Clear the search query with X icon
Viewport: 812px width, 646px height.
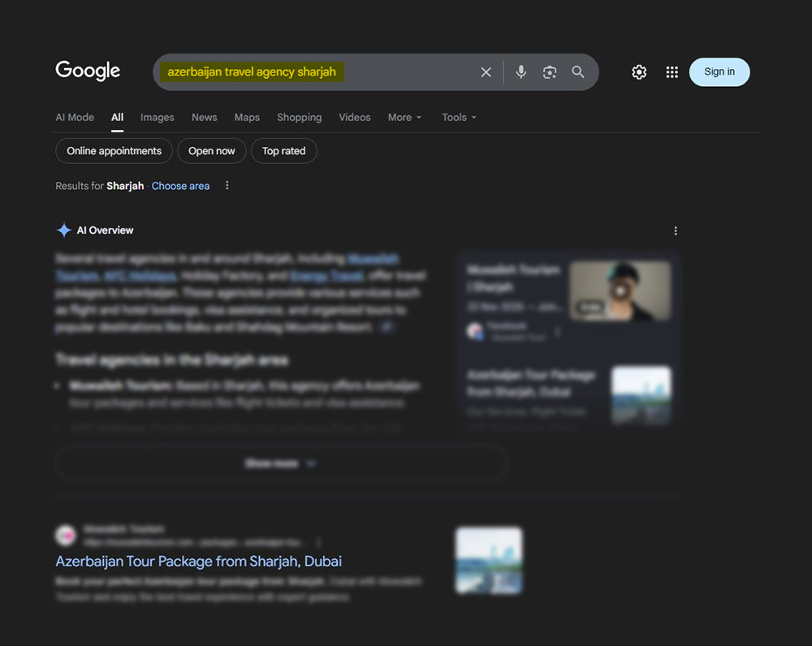pyautogui.click(x=486, y=72)
